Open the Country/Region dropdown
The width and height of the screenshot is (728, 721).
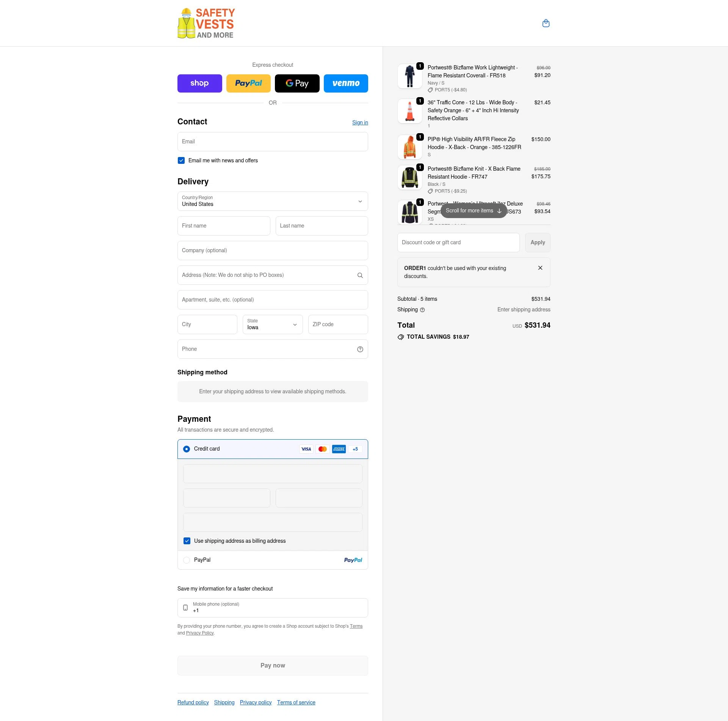272,201
